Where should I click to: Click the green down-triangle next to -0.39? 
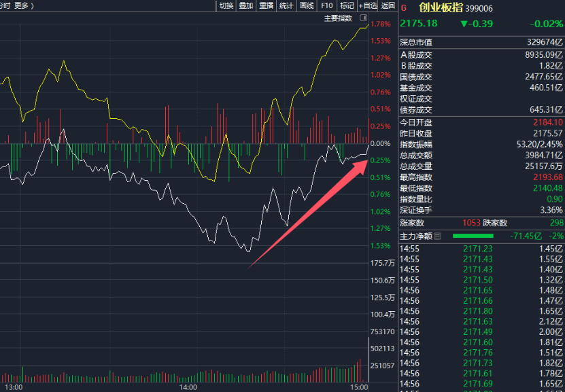464,24
